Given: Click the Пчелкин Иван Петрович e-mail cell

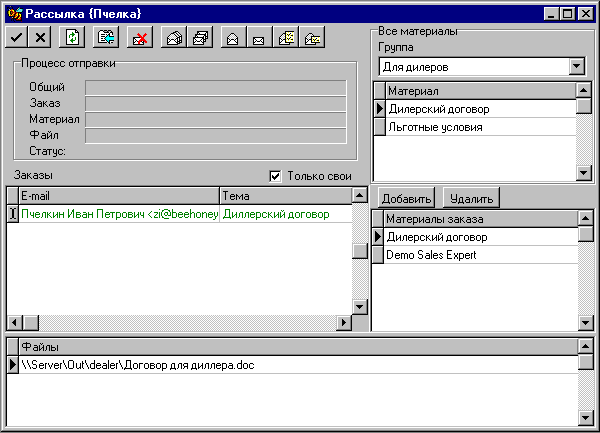Looking at the screenshot, I should pos(119,214).
